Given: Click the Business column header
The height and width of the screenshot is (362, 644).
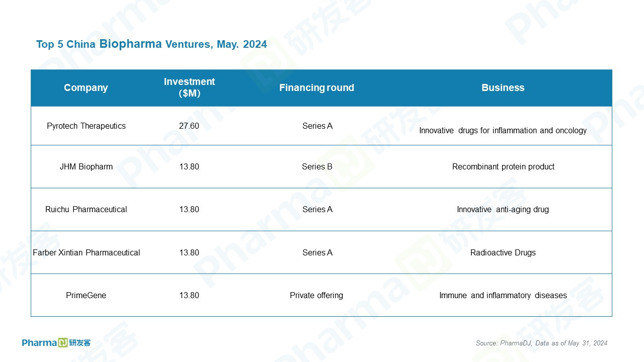Looking at the screenshot, I should tap(503, 87).
